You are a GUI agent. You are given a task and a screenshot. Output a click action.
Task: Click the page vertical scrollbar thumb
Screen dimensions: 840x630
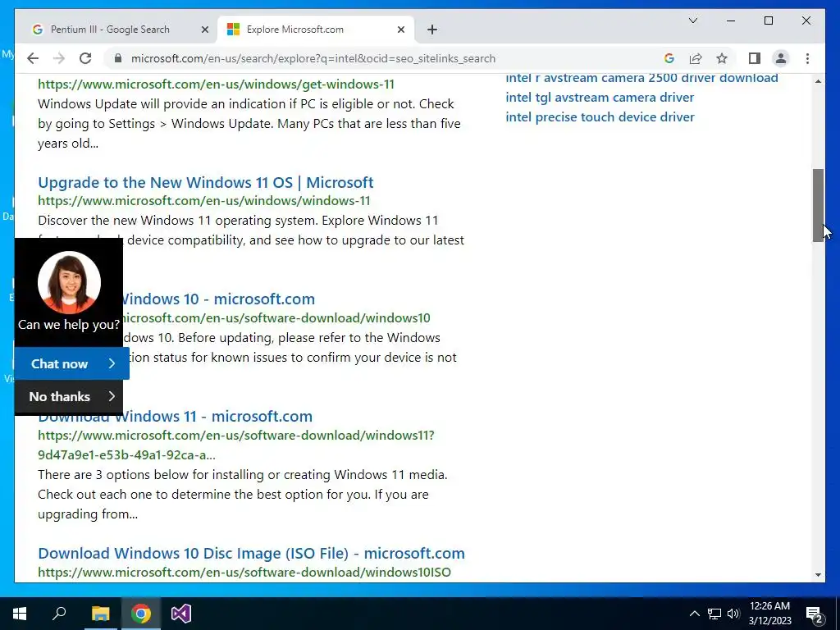(818, 206)
